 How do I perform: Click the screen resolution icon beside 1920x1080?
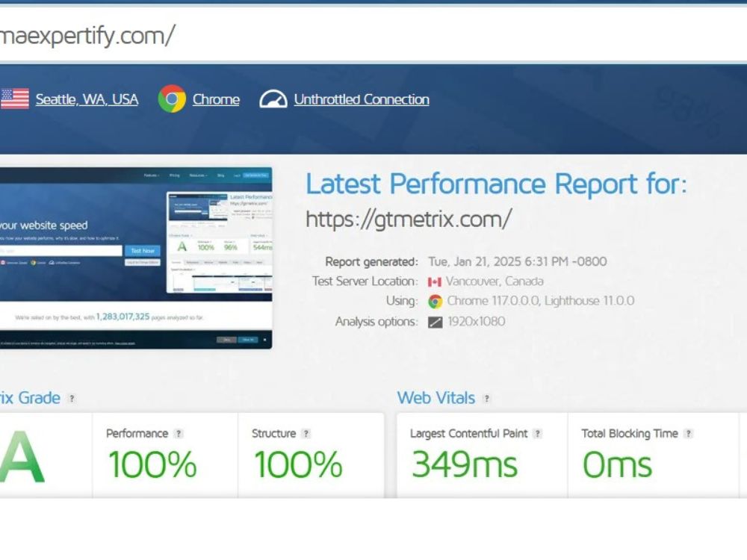click(x=435, y=323)
